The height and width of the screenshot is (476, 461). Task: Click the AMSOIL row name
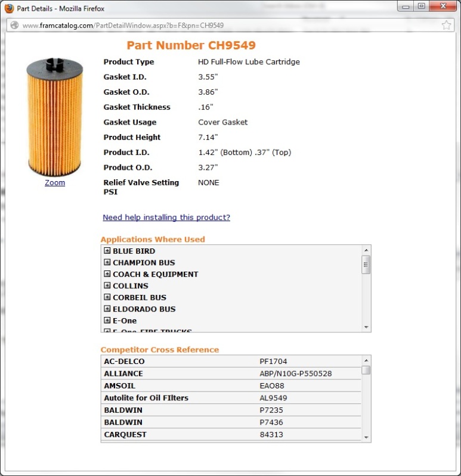(x=120, y=385)
